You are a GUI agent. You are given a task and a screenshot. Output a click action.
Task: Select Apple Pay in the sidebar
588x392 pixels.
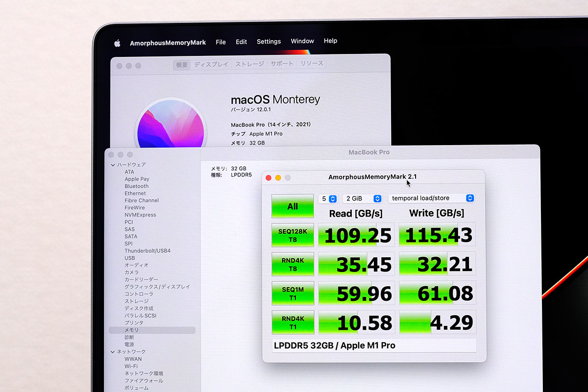pyautogui.click(x=137, y=179)
